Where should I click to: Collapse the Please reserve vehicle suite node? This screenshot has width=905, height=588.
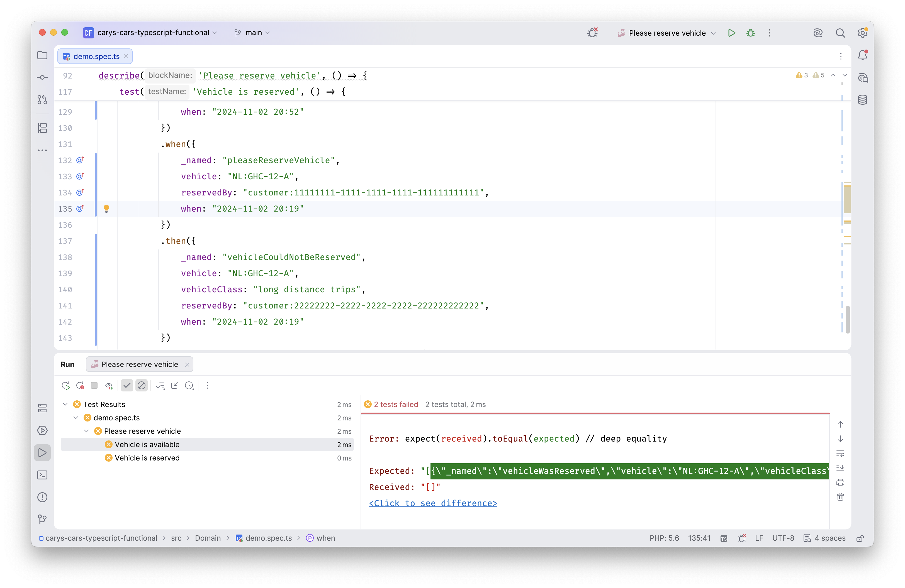(86, 431)
